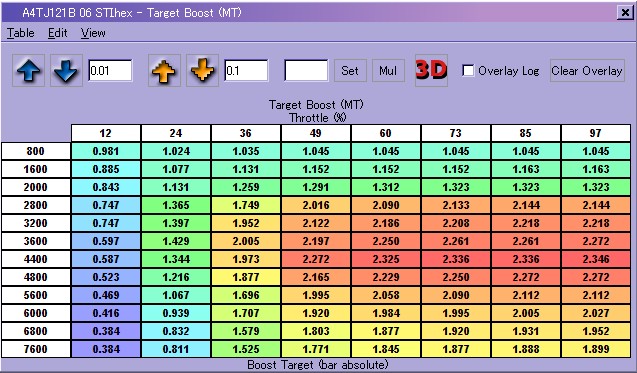This screenshot has width=637, height=373.
Task: Select cell 0.469 in the 5600 row
Action: tap(106, 295)
